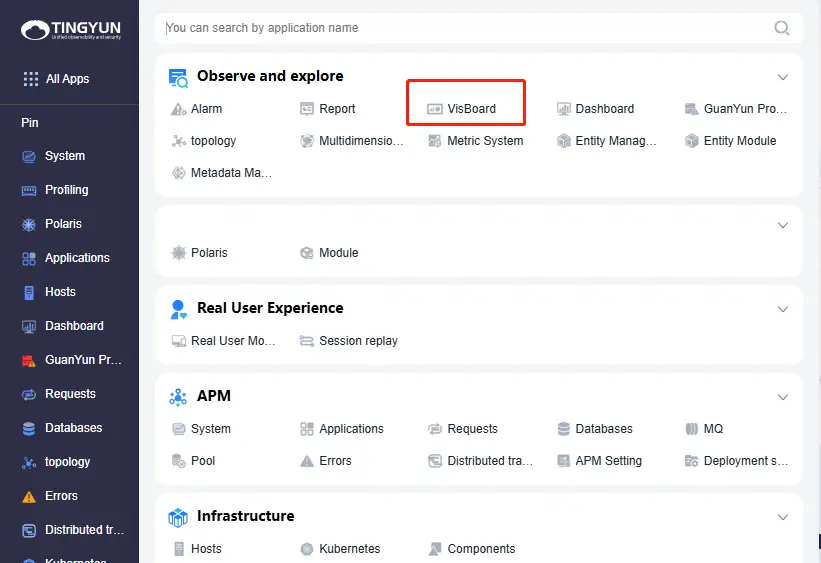This screenshot has width=821, height=563.
Task: Open the APM Setting link
Action: (x=608, y=461)
